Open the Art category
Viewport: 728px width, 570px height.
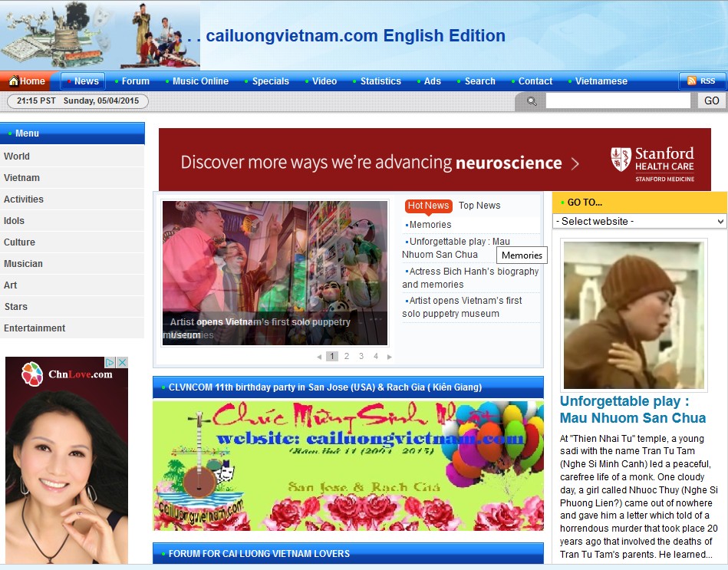pyautogui.click(x=72, y=285)
